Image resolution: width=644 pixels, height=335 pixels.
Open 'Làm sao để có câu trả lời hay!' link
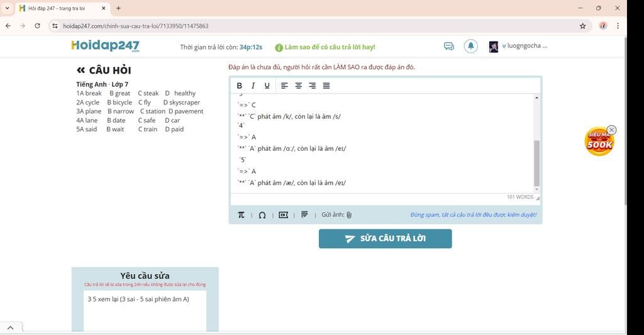point(330,47)
